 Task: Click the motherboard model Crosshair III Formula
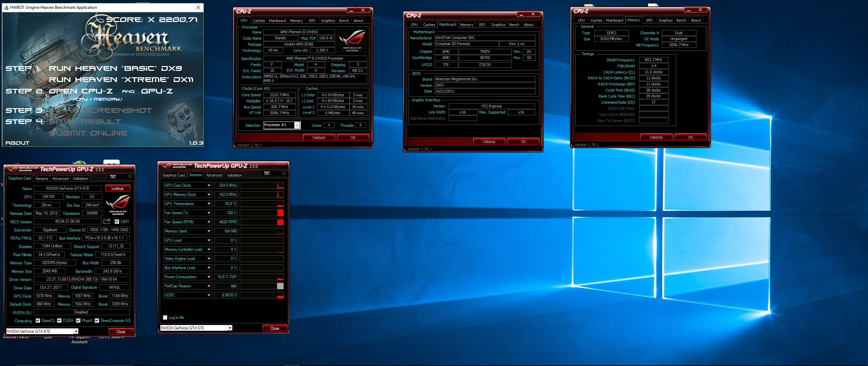point(467,44)
